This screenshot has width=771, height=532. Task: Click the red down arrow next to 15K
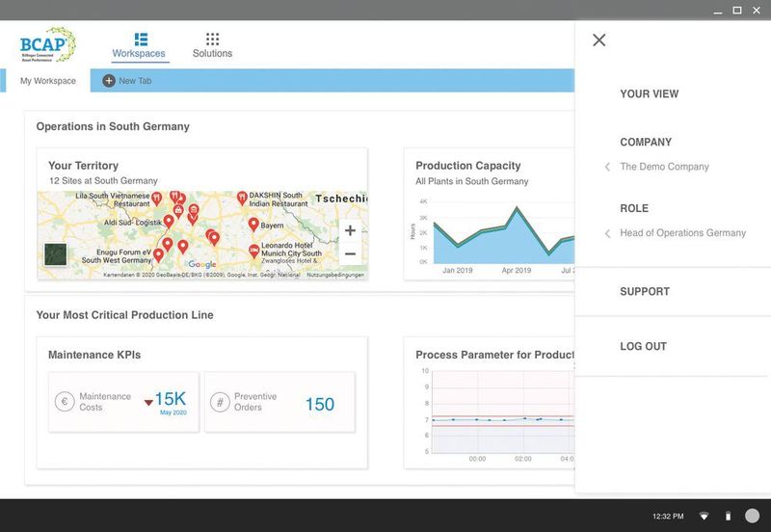coord(148,403)
